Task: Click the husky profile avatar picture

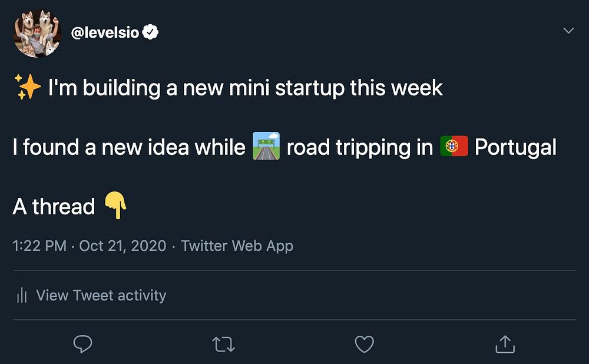Action: 38,33
